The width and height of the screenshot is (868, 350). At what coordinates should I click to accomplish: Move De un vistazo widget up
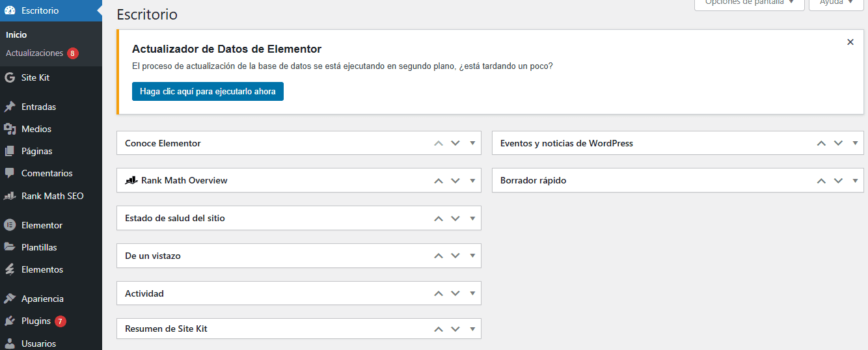tap(439, 256)
